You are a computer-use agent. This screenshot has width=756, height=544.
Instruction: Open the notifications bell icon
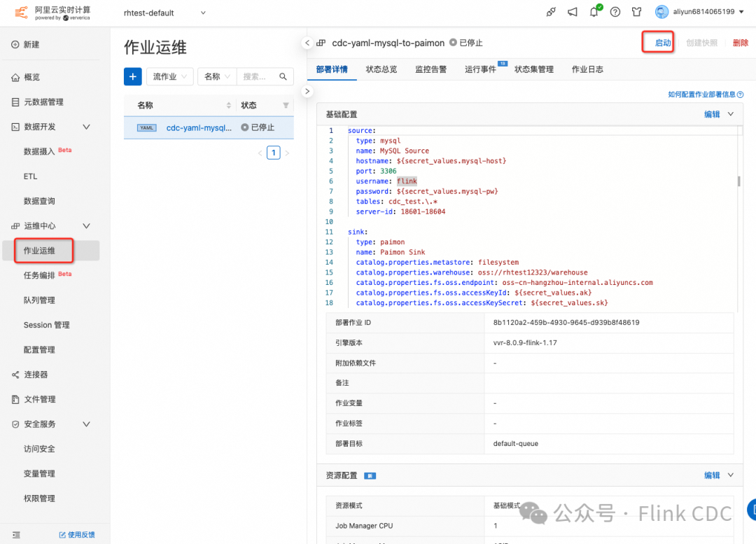pyautogui.click(x=594, y=12)
